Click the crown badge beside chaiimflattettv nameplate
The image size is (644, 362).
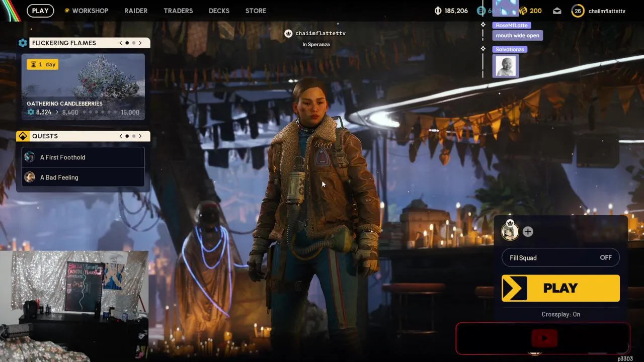point(288,33)
